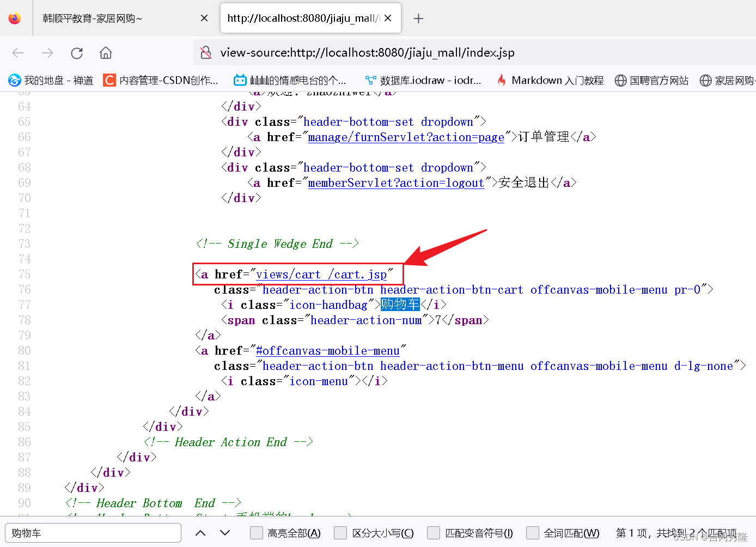Go back with the back arrow
This screenshot has height=547, width=756.
(x=18, y=53)
